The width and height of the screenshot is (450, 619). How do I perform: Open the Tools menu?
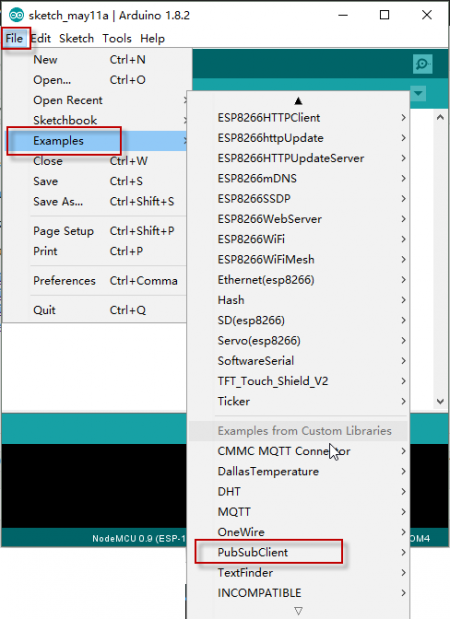pyautogui.click(x=117, y=39)
